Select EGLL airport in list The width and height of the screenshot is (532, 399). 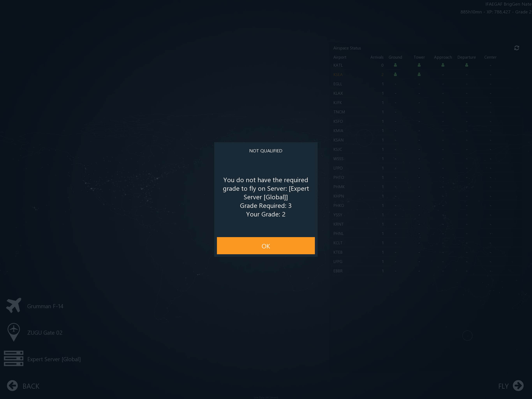(x=337, y=84)
